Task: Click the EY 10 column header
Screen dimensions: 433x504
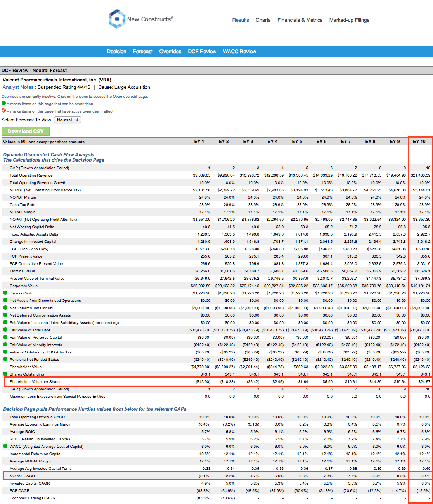Action: [x=419, y=142]
